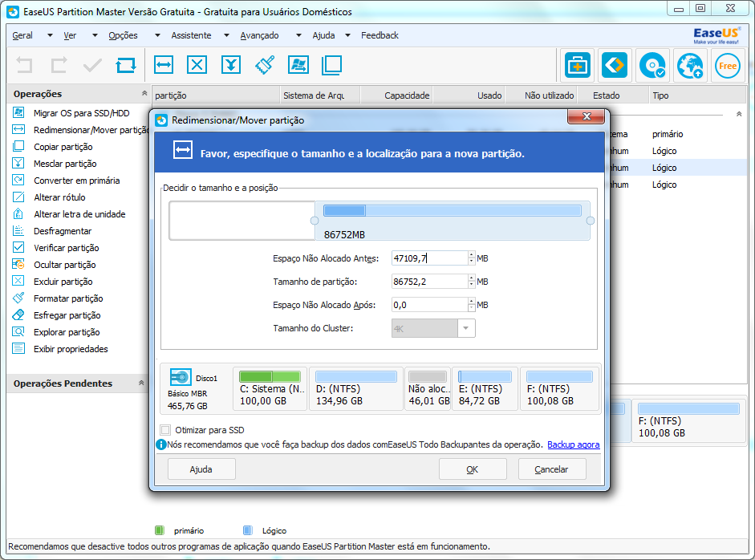The image size is (755, 560).
Task: Click the Refresh toolbar icon
Action: (x=126, y=65)
